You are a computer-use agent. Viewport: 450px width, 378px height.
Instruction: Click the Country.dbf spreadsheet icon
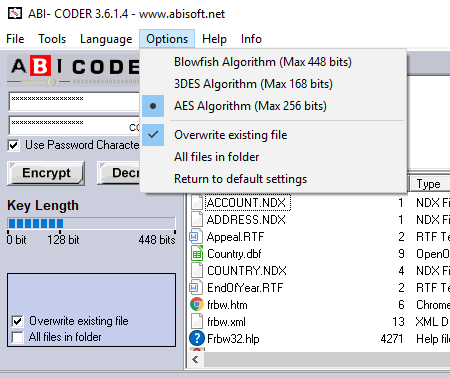coord(197,254)
